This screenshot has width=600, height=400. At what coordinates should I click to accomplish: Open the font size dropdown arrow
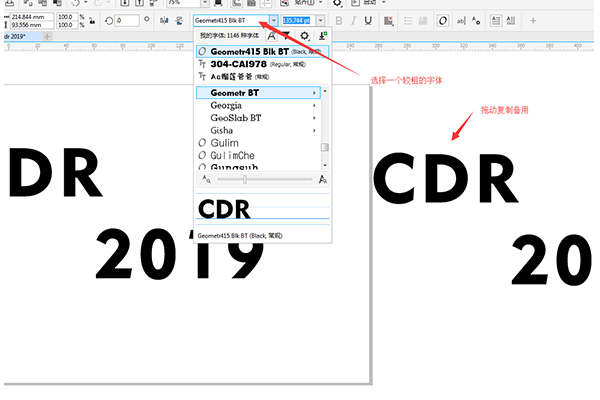(x=321, y=21)
